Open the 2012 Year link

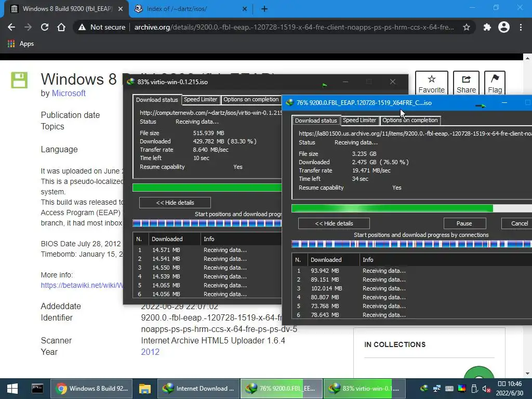coord(150,352)
